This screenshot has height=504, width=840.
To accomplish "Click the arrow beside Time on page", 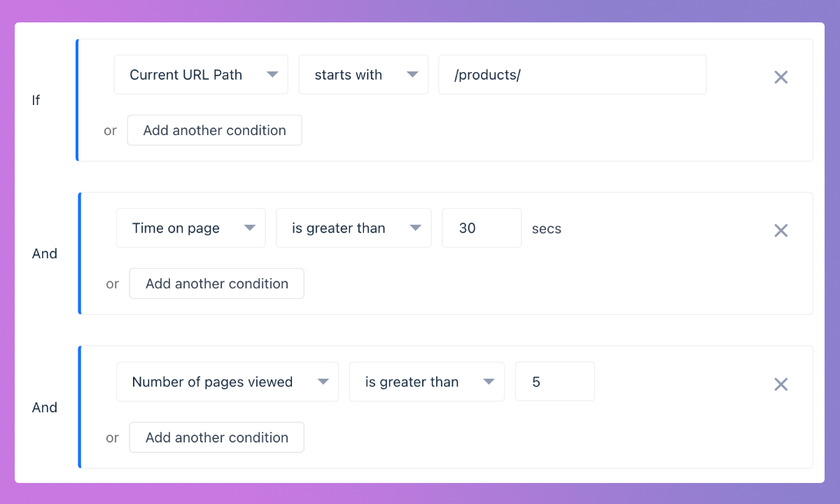I will (x=249, y=228).
